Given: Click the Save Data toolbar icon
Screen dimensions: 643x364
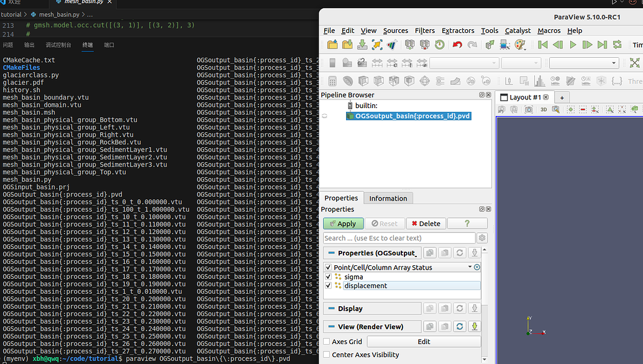Looking at the screenshot, I should [x=347, y=45].
